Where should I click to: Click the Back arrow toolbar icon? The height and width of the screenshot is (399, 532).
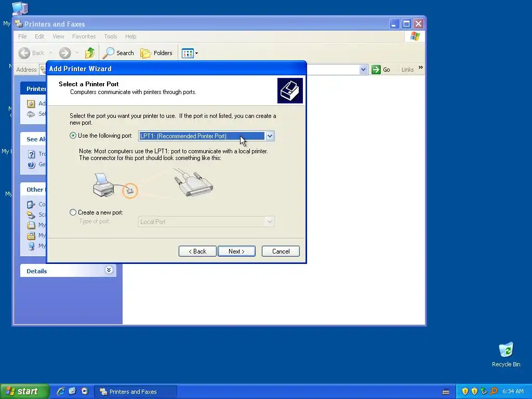click(x=24, y=53)
